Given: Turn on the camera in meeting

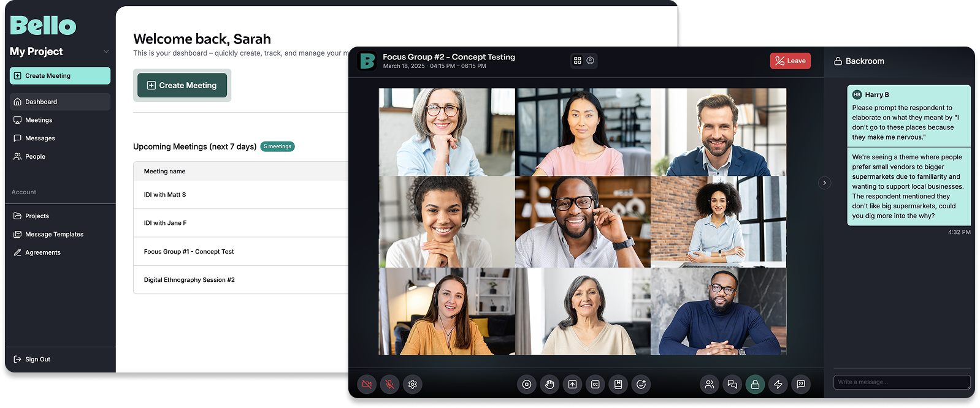Looking at the screenshot, I should click(x=367, y=385).
